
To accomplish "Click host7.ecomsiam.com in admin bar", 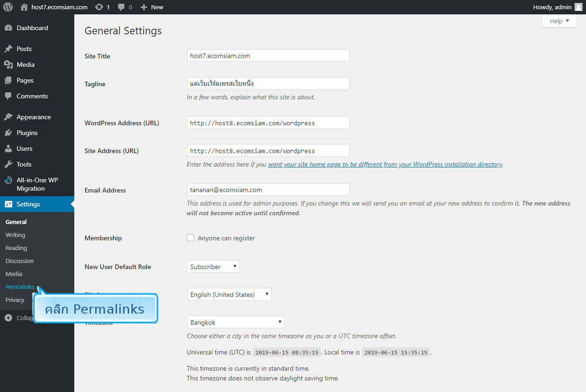I will coord(60,7).
